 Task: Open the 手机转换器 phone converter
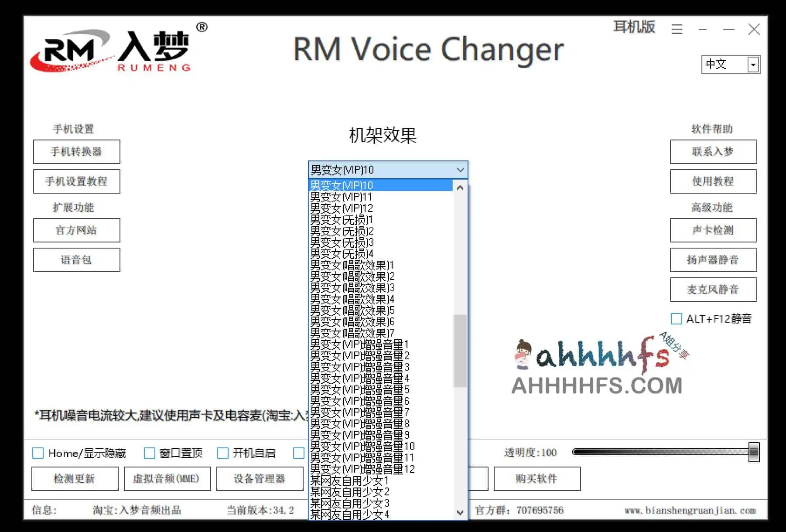(76, 152)
